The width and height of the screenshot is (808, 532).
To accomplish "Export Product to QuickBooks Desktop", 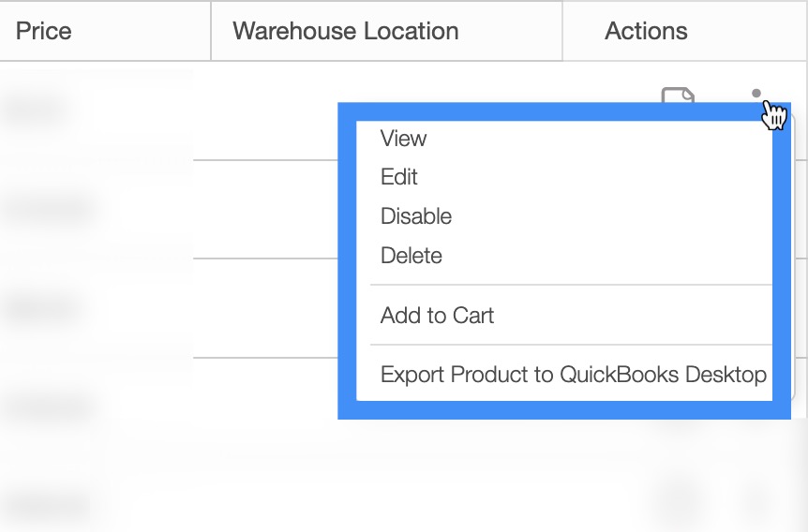I will pos(574,375).
